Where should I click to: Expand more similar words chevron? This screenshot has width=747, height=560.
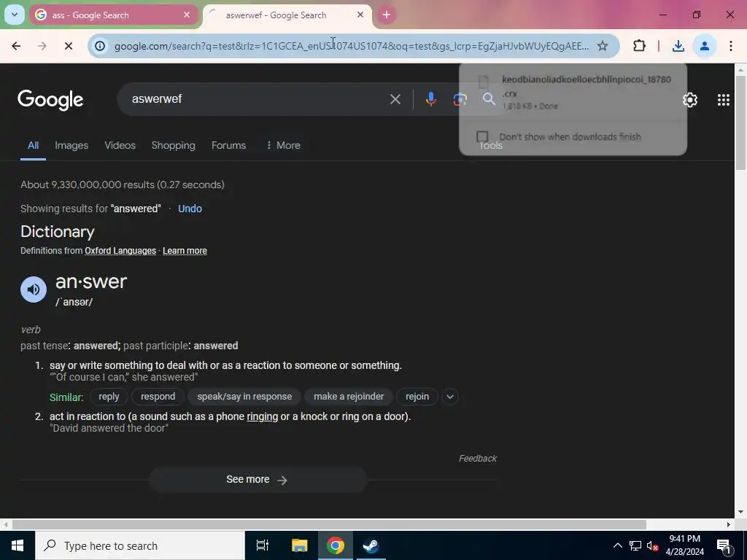pyautogui.click(x=450, y=397)
